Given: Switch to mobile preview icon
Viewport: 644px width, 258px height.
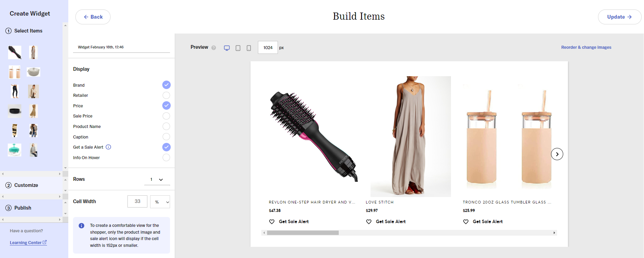Looking at the screenshot, I should pos(249,48).
